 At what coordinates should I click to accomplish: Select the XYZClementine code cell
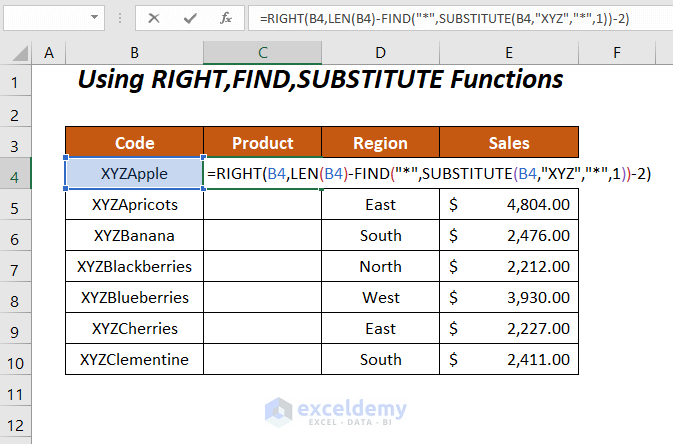pos(134,359)
